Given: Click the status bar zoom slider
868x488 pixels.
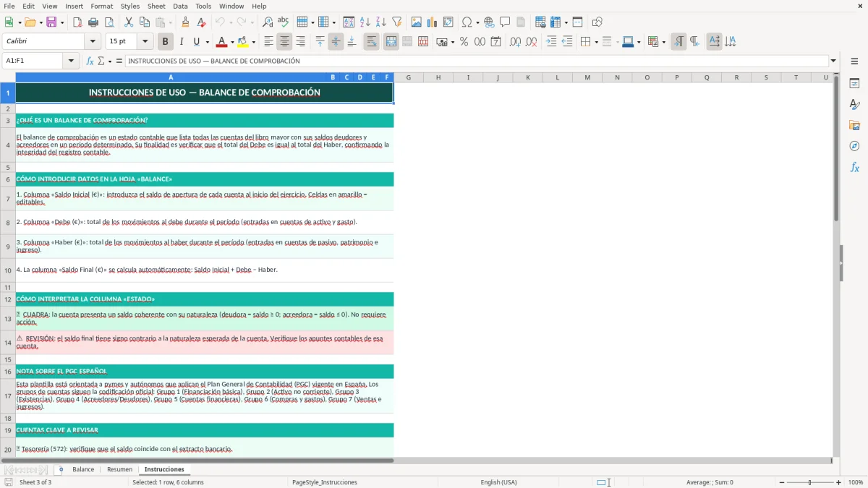Looking at the screenshot, I should 809,482.
